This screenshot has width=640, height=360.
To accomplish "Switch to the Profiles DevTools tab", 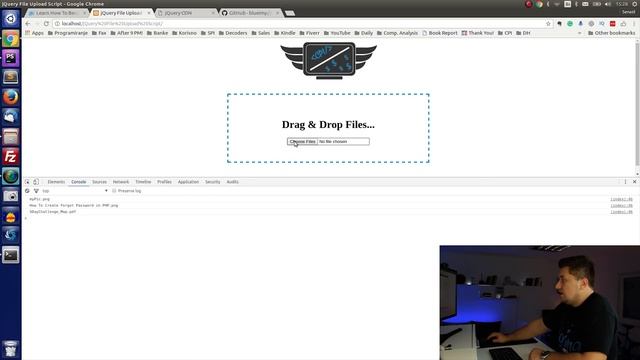I will point(164,182).
